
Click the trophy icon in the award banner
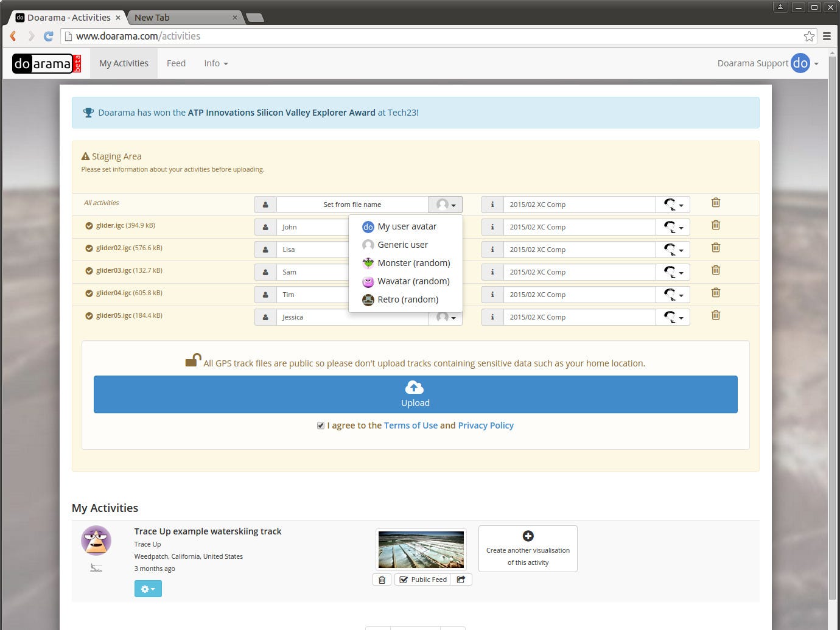[x=88, y=113]
